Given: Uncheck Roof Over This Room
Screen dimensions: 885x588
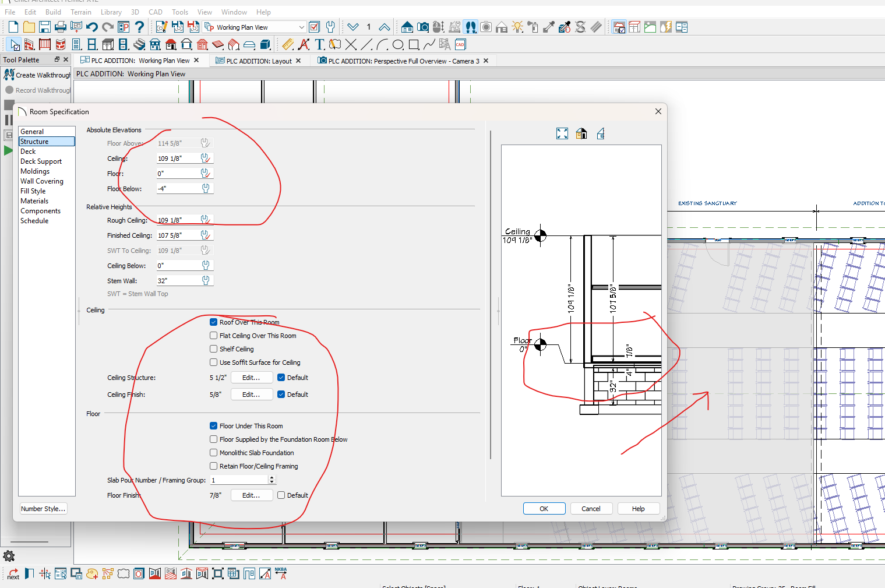Looking at the screenshot, I should 214,322.
